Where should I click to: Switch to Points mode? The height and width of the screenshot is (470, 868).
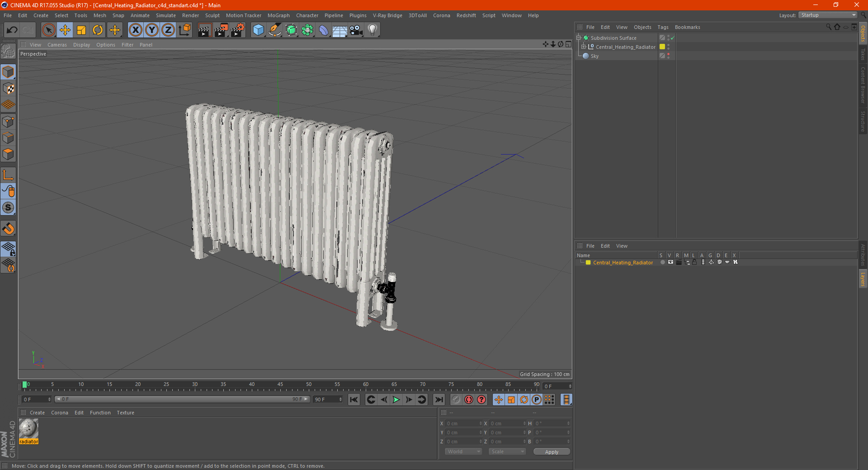[8, 122]
